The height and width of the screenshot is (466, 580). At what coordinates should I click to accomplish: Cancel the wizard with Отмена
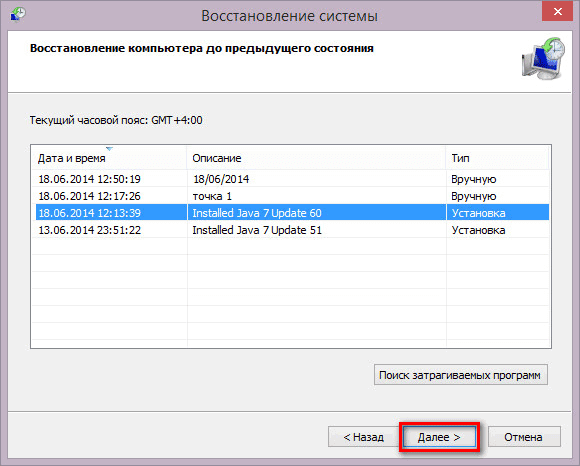(524, 437)
